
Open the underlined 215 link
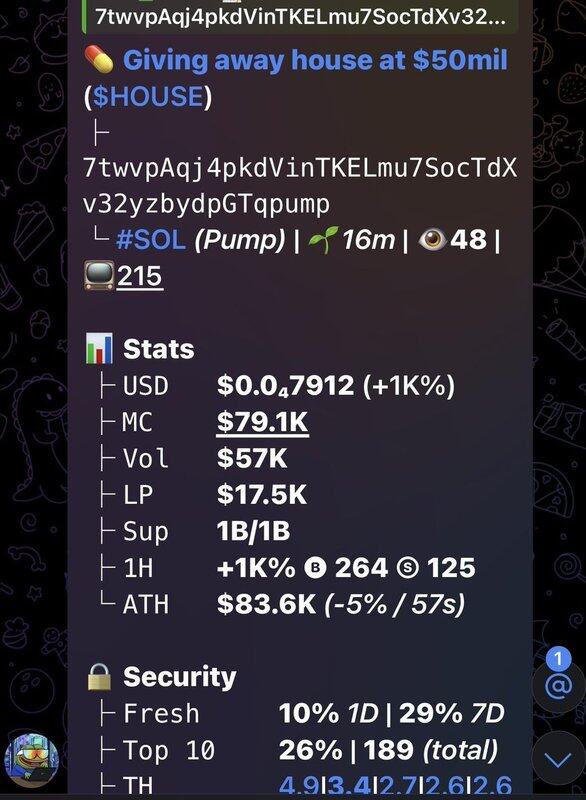(140, 276)
